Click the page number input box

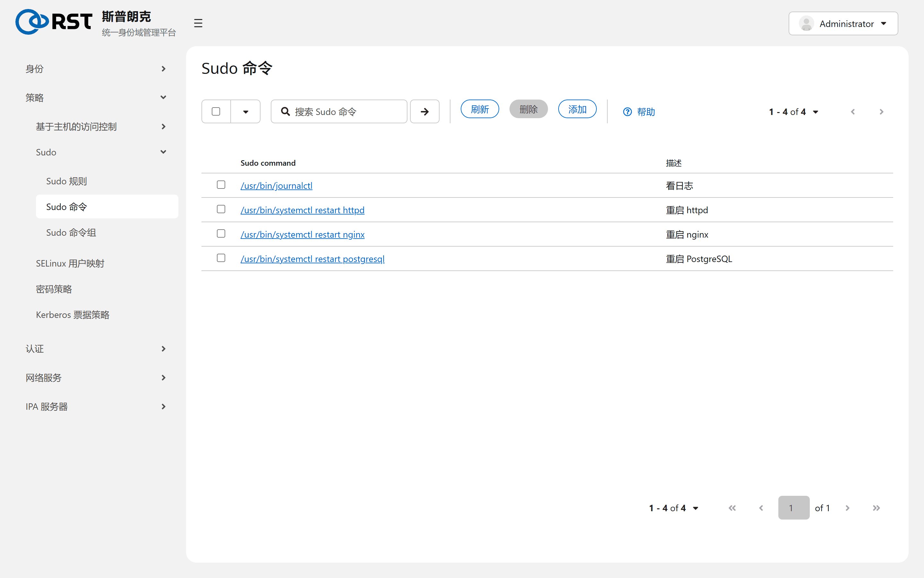794,508
